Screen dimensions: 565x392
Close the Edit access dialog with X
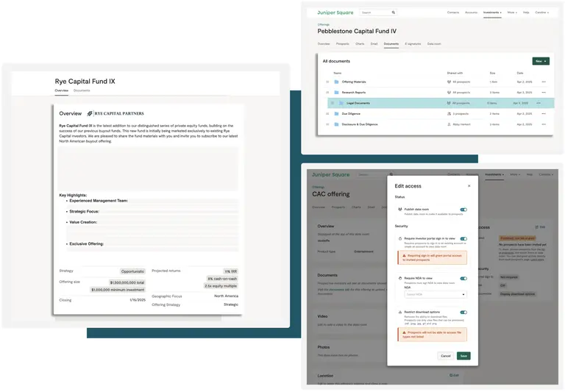[x=471, y=185]
